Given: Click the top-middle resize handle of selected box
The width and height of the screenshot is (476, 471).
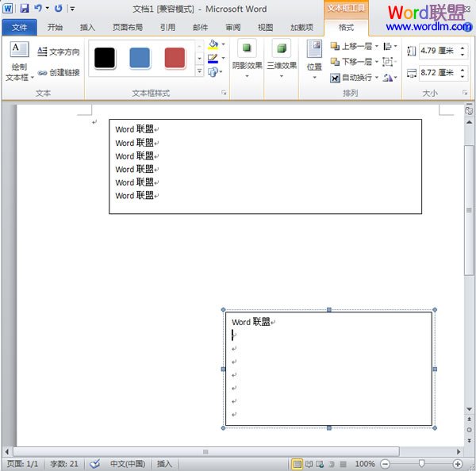Looking at the screenshot, I should pos(329,310).
